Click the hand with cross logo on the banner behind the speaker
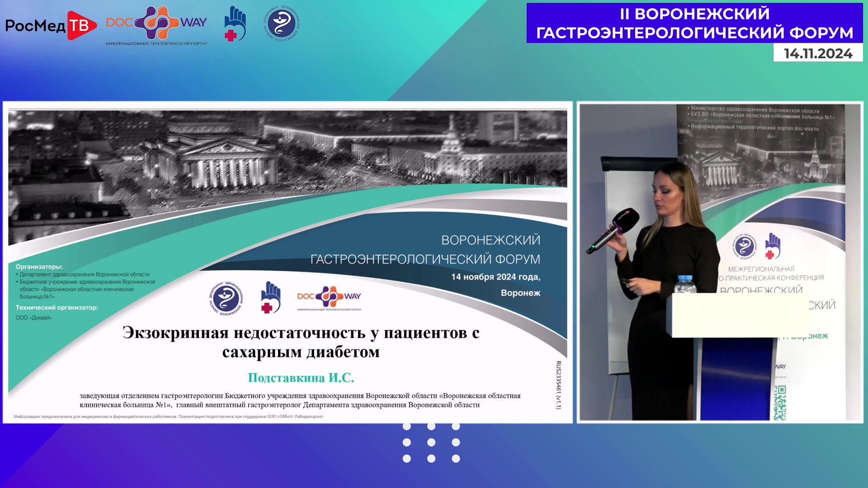The height and width of the screenshot is (488, 868). [x=773, y=246]
